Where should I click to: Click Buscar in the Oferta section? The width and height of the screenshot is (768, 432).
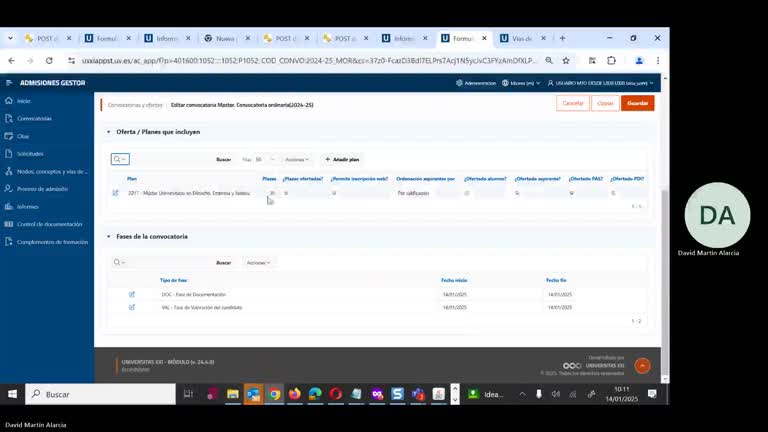tap(223, 160)
